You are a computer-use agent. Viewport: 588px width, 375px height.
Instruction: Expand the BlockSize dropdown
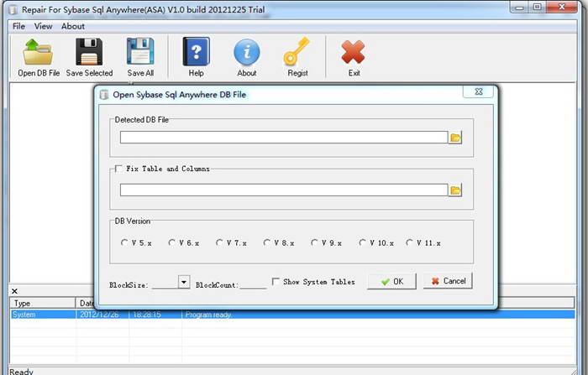coord(184,282)
